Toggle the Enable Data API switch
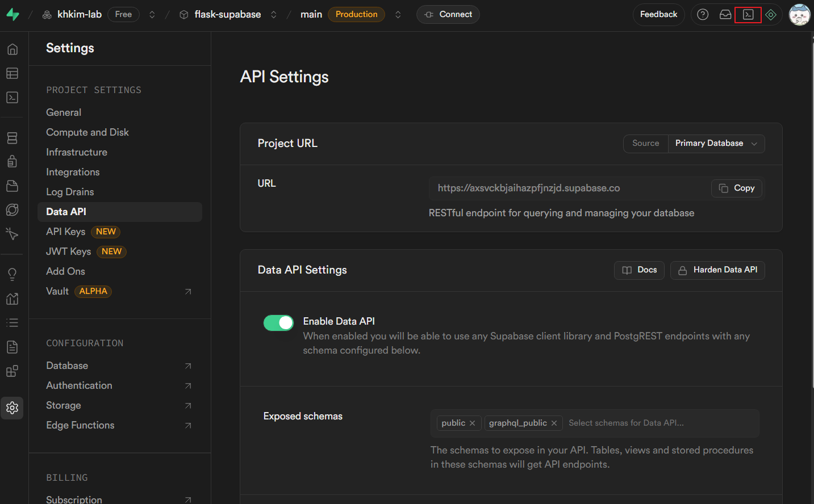The height and width of the screenshot is (504, 814). point(278,323)
